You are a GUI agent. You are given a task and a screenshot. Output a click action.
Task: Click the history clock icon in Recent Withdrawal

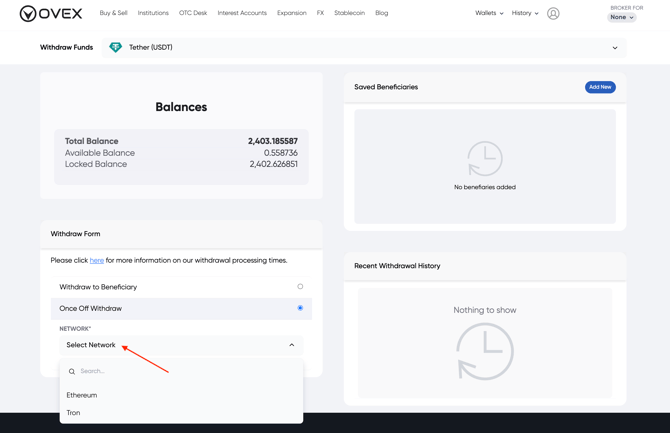[x=484, y=352]
